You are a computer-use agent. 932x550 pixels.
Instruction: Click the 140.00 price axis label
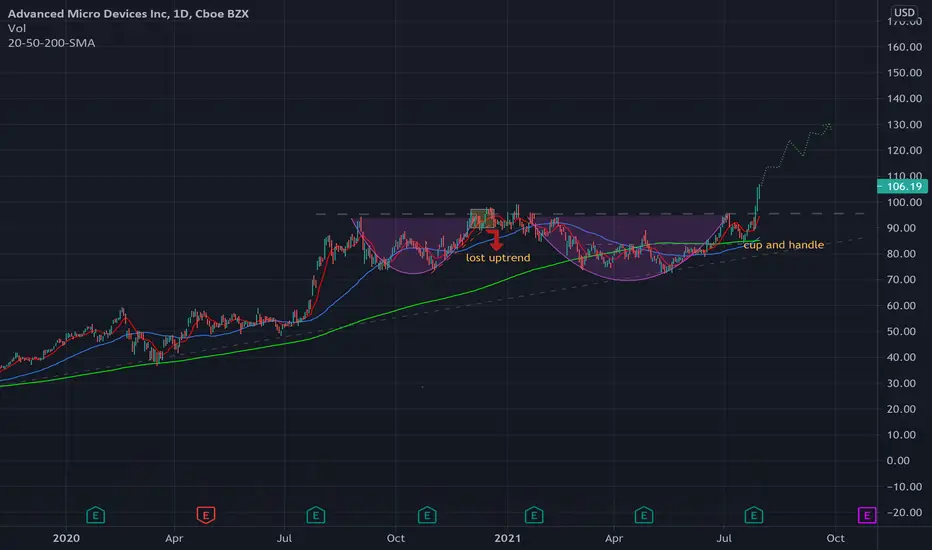(905, 99)
